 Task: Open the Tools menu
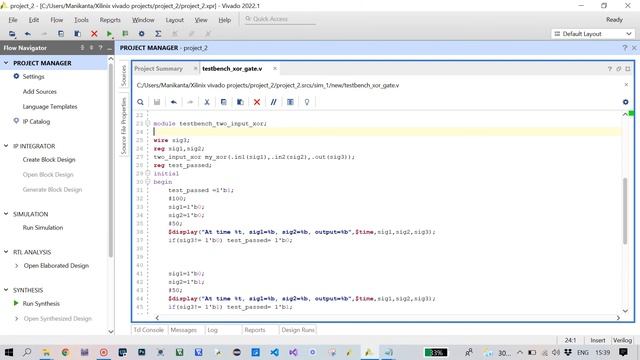[x=81, y=20]
